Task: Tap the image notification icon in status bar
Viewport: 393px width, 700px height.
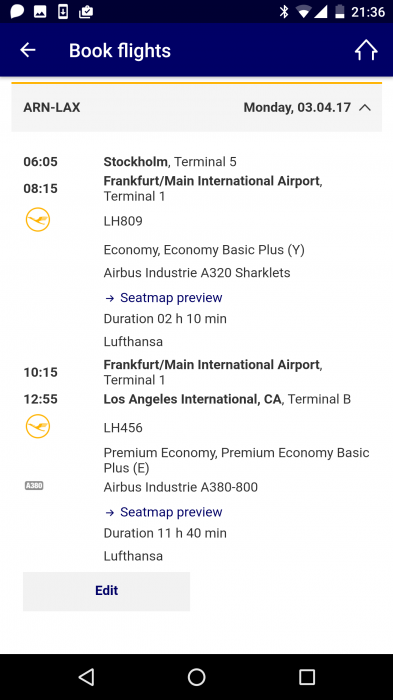Action: point(40,12)
